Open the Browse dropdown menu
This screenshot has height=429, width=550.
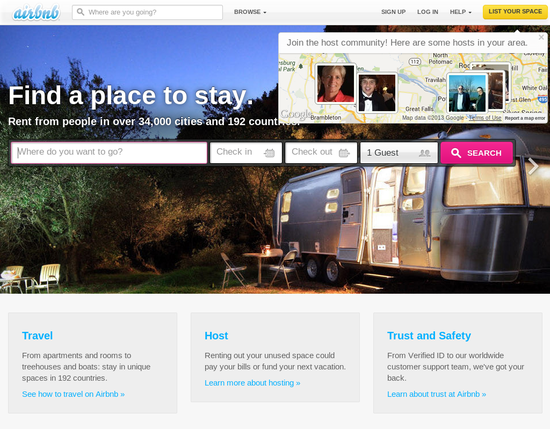coord(250,12)
